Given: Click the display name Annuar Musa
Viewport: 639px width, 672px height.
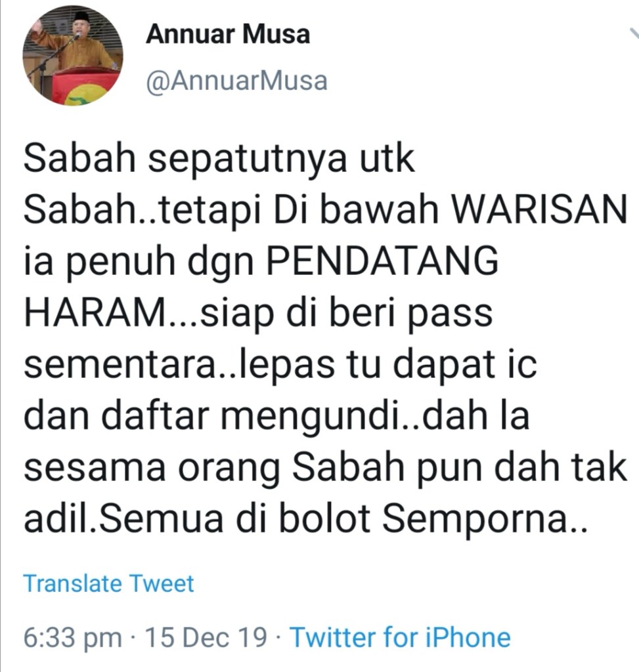Looking at the screenshot, I should [228, 34].
